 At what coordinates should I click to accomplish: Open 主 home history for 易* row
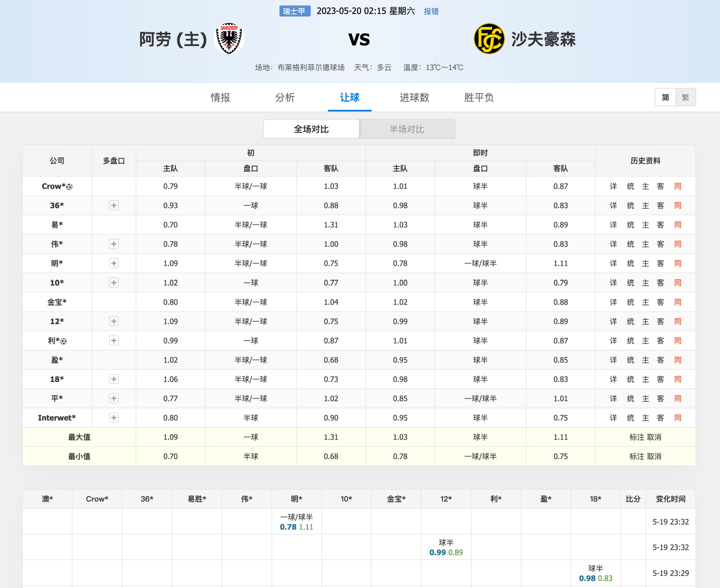coord(645,225)
